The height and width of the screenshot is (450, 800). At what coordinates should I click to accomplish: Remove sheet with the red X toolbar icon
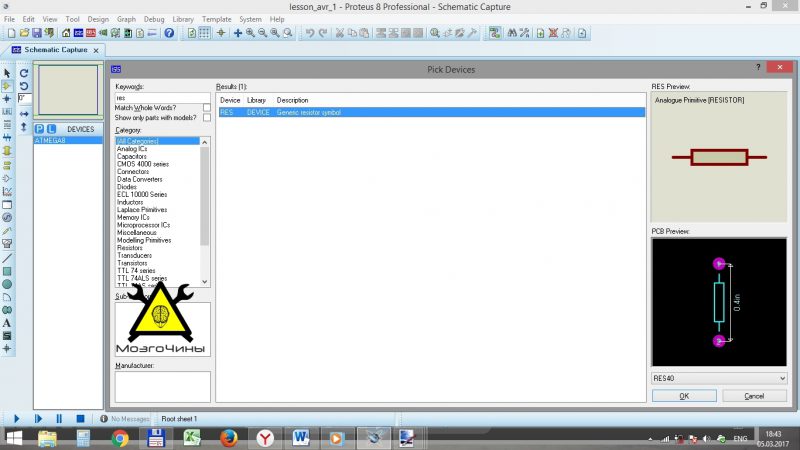pos(553,33)
